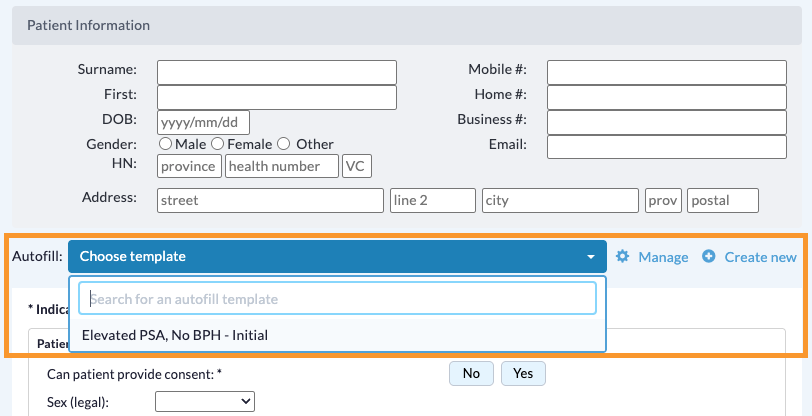812x416 pixels.
Task: Click the Manage gear icon
Action: pyautogui.click(x=622, y=256)
